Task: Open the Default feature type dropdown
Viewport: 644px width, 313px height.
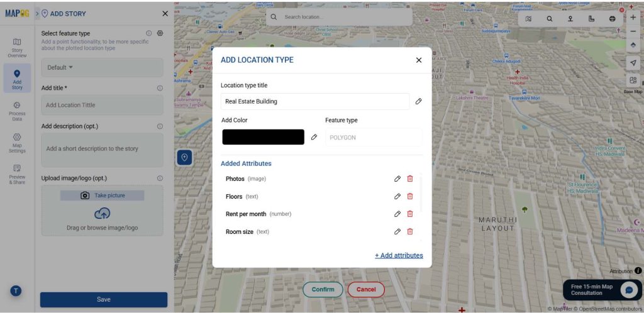Action: 60,67
